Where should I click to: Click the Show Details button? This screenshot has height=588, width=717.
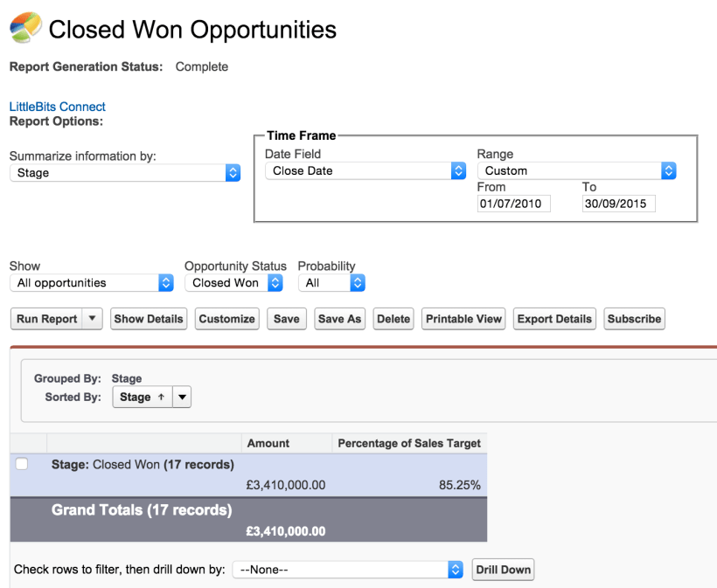[x=149, y=319]
